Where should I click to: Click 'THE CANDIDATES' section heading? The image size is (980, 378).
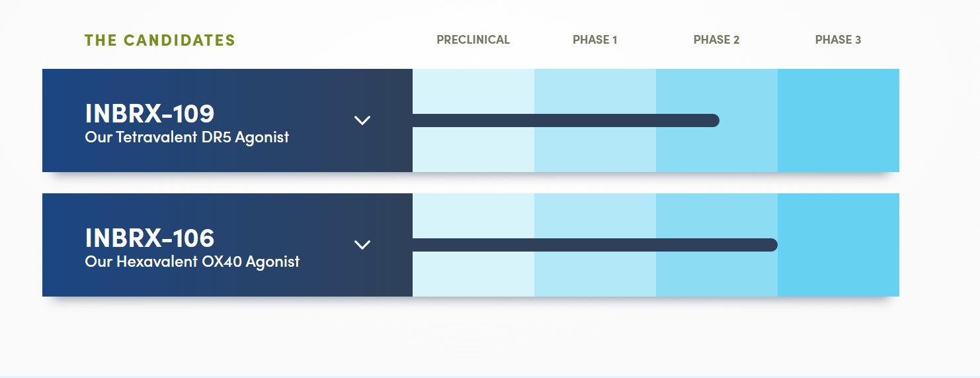click(x=159, y=40)
